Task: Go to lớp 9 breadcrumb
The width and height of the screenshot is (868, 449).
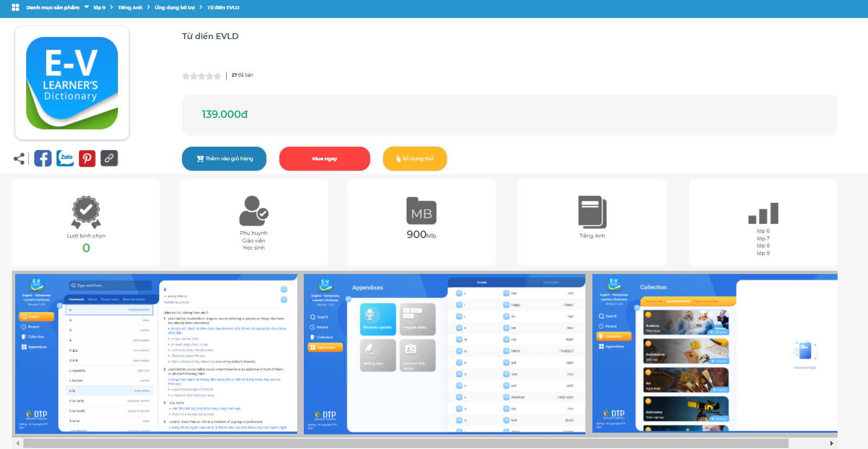Action: 99,8
